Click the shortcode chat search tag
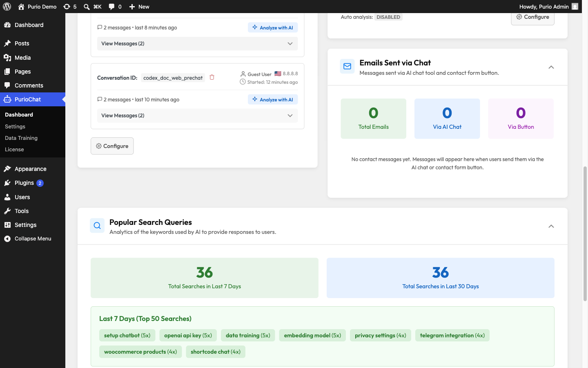This screenshot has height=368, width=588. [216, 352]
